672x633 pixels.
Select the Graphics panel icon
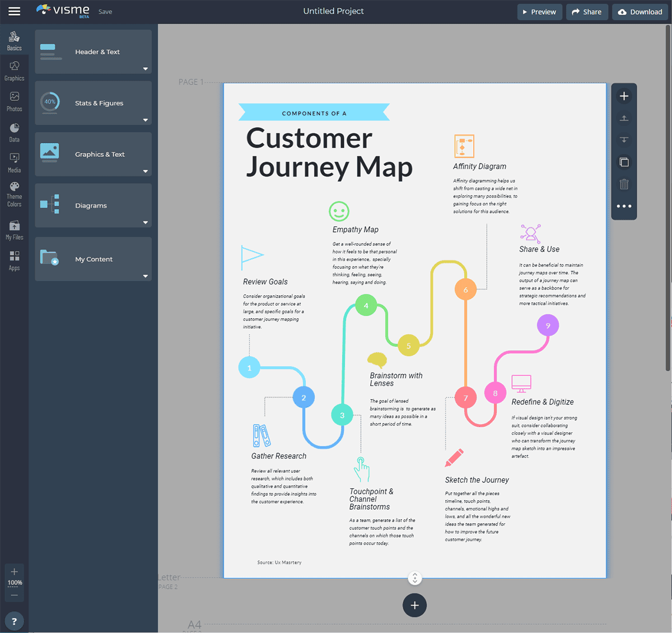coord(14,70)
